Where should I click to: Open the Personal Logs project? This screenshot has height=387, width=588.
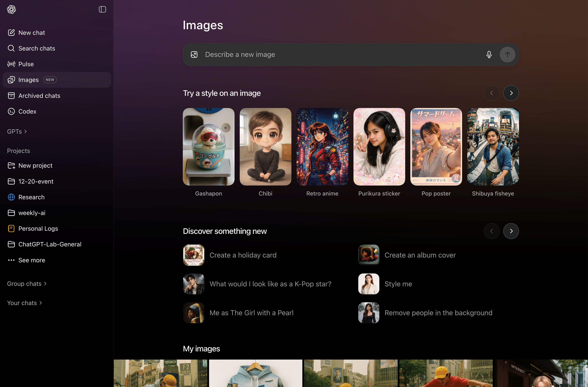pyautogui.click(x=38, y=229)
